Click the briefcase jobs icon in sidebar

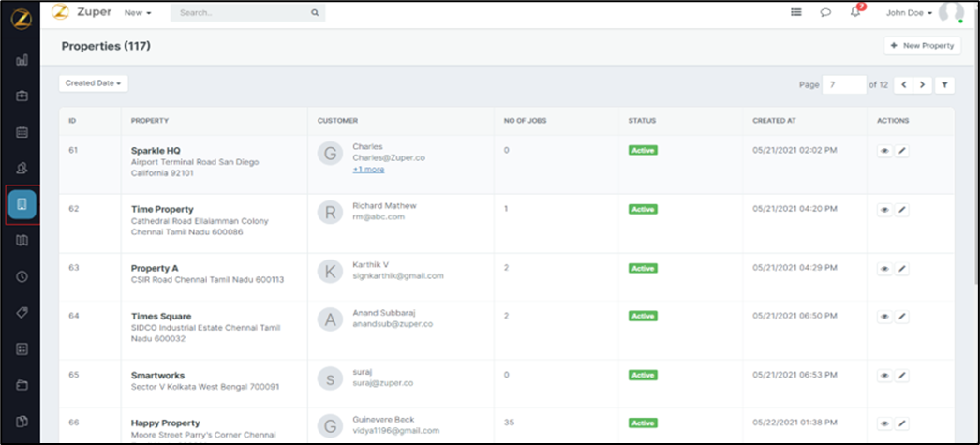click(x=22, y=96)
